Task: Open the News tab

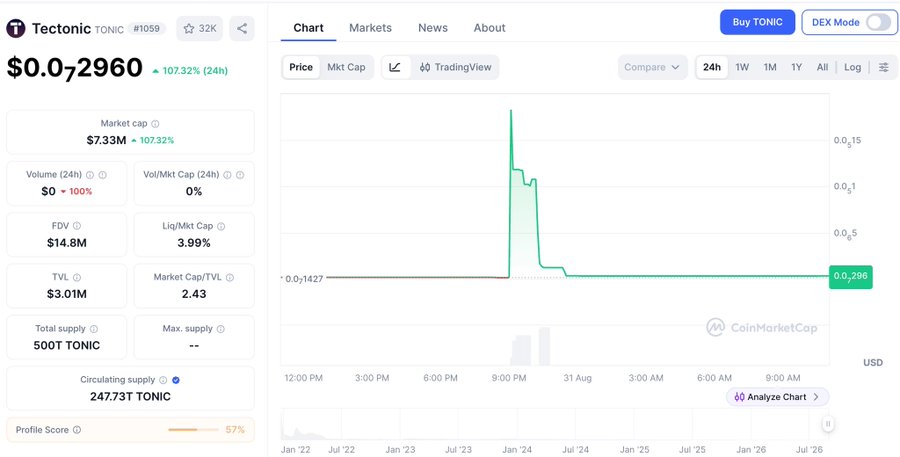Action: pos(433,28)
